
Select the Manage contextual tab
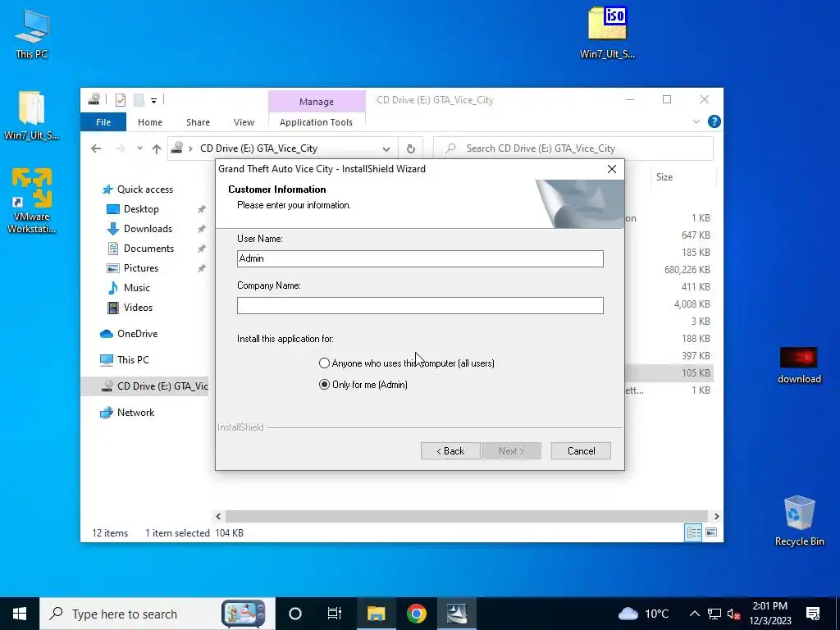coord(317,101)
